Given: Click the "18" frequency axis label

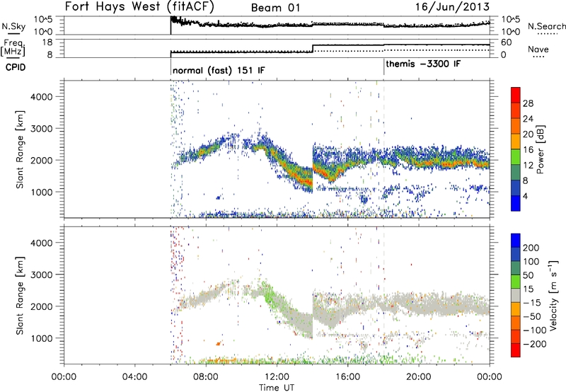Looking at the screenshot, I should (x=47, y=42).
